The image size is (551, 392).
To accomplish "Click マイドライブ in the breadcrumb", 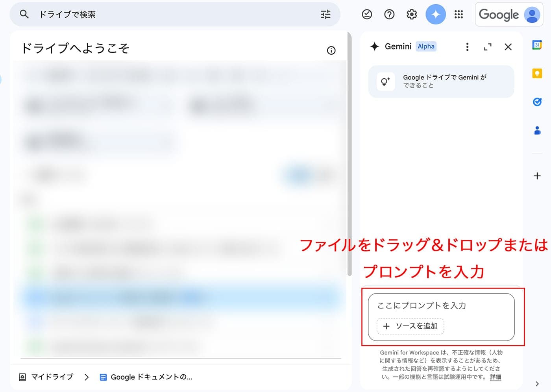I will tap(52, 377).
